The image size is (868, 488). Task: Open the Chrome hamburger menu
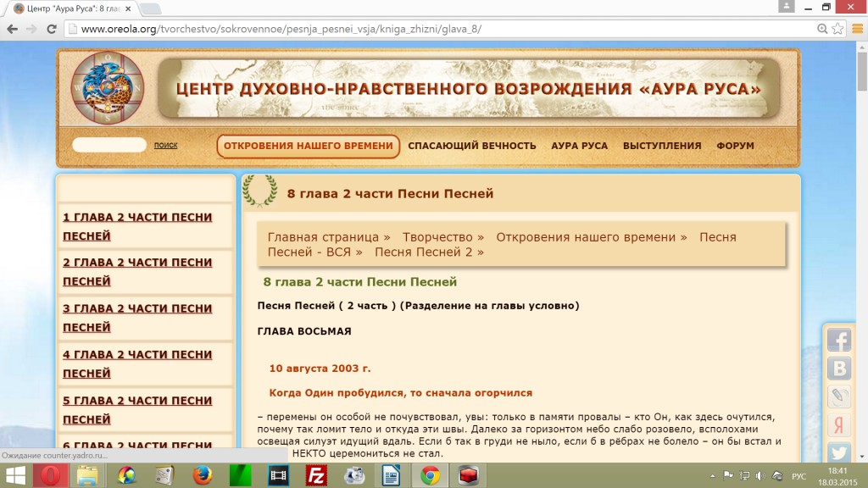[x=854, y=28]
